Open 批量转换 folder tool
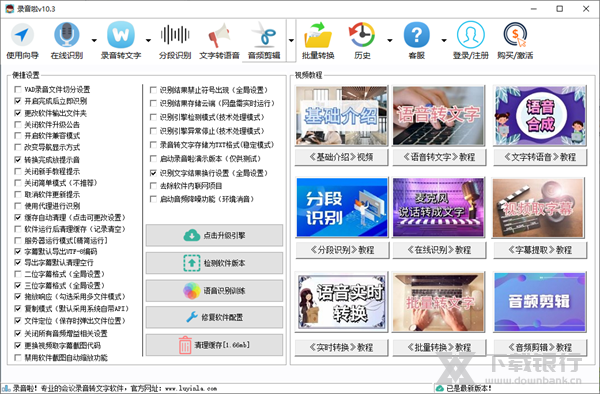This screenshot has width=600, height=394. click(x=318, y=41)
